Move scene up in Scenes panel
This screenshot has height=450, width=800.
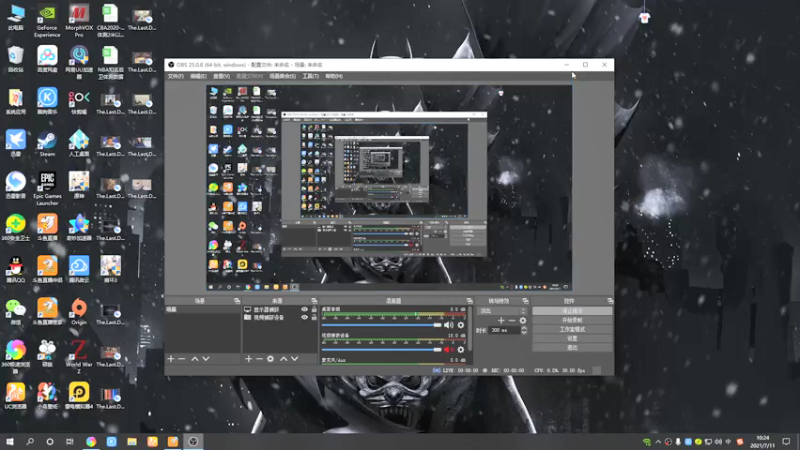[x=194, y=359]
